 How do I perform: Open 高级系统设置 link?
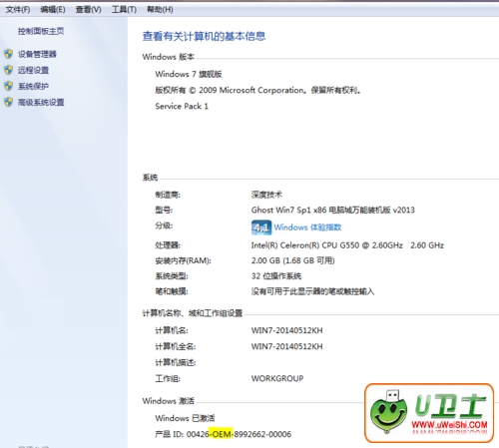coord(41,102)
